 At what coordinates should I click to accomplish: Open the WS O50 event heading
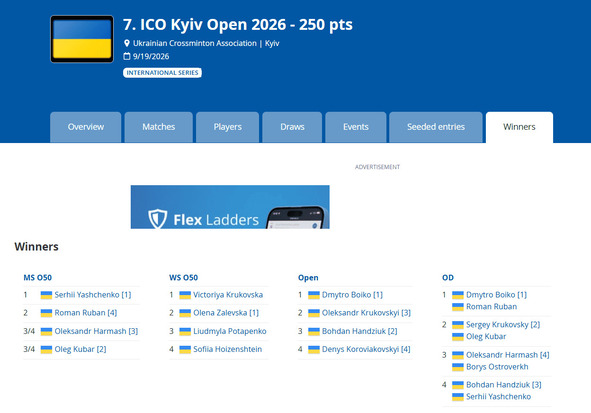click(x=184, y=278)
